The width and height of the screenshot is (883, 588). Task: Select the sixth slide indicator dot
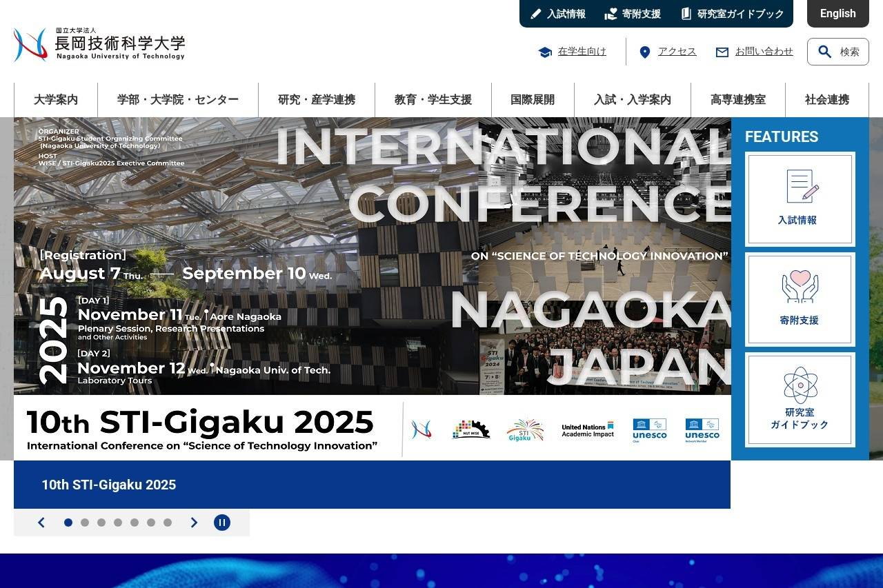151,523
